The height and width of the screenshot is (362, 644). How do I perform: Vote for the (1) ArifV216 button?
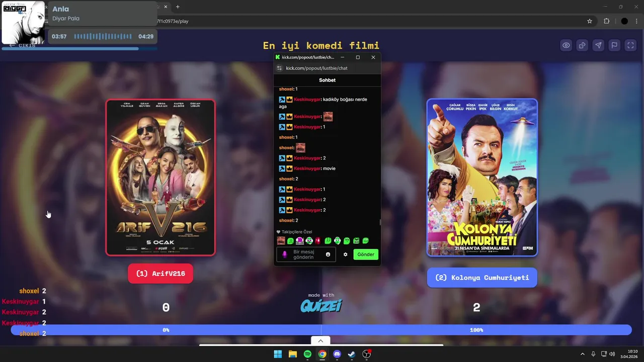160,274
